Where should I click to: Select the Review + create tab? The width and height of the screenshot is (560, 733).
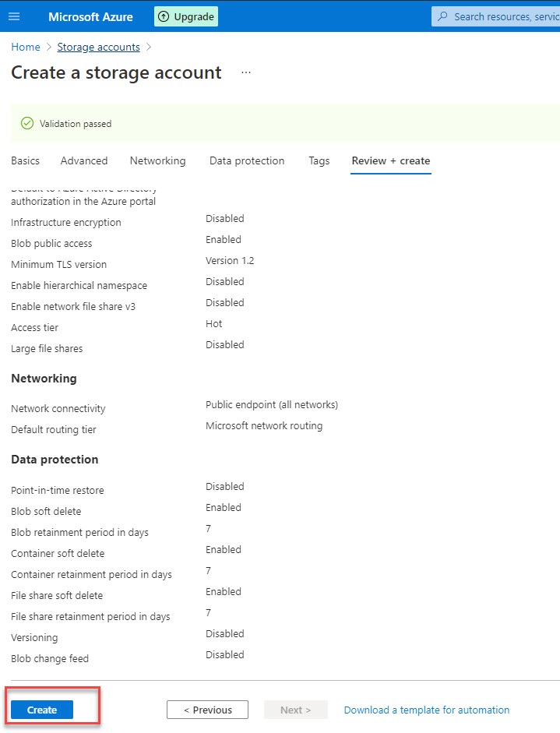(x=390, y=160)
